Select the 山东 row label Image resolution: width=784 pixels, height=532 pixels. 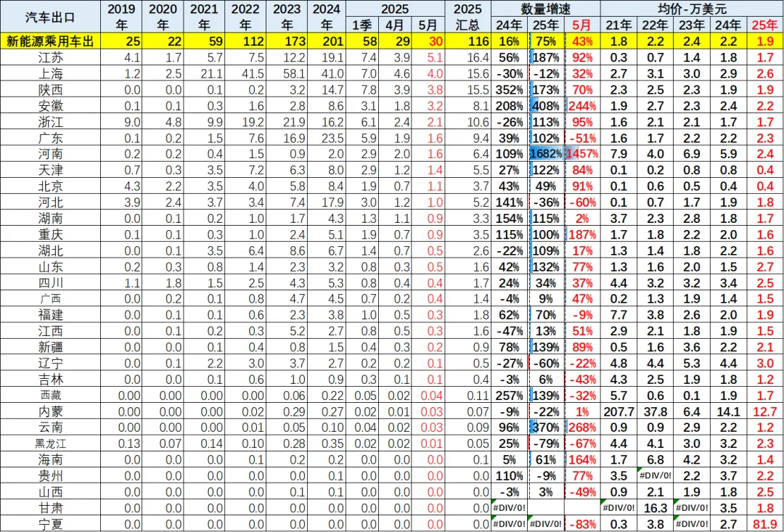51,266
